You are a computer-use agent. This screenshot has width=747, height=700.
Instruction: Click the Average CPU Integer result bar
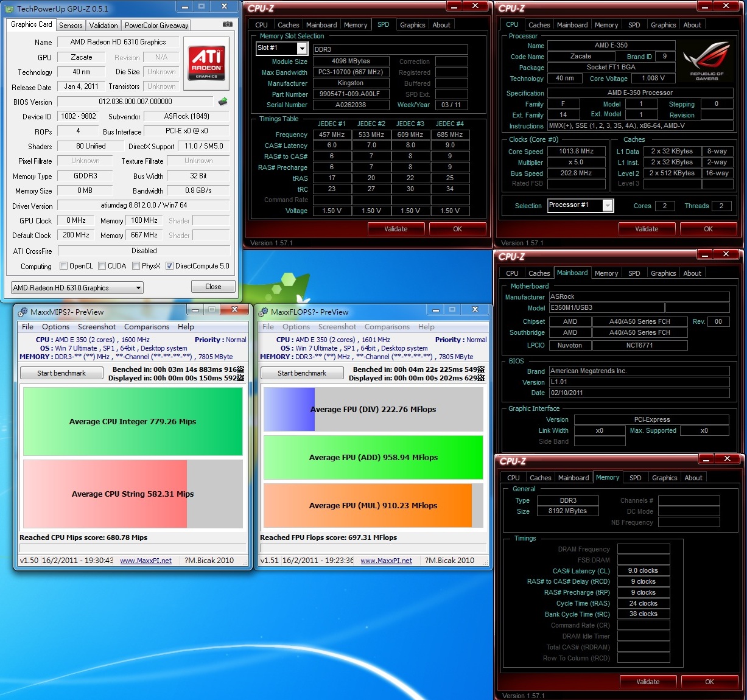tap(133, 421)
